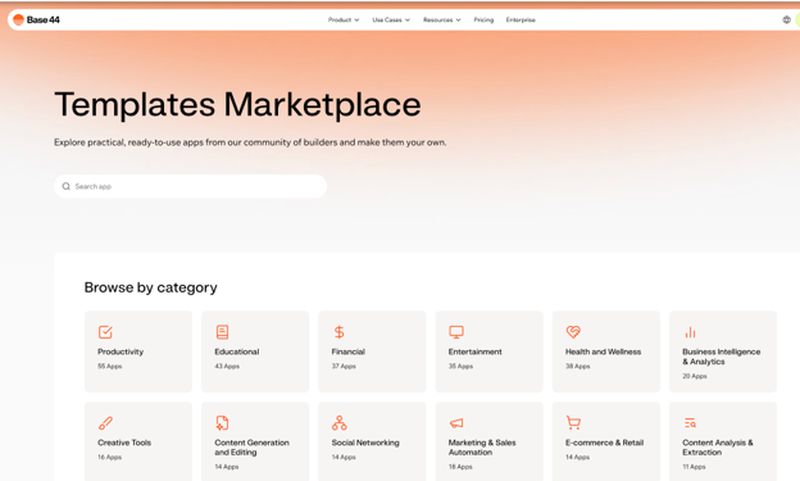Open the Productivity category checkmark icon
This screenshot has height=481, width=800.
(105, 332)
